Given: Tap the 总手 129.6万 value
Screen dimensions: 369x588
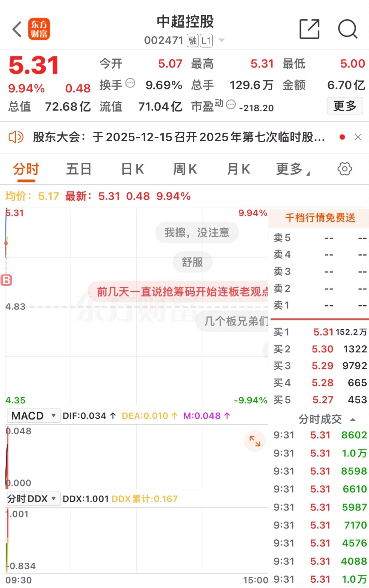Looking at the screenshot, I should [x=232, y=85].
